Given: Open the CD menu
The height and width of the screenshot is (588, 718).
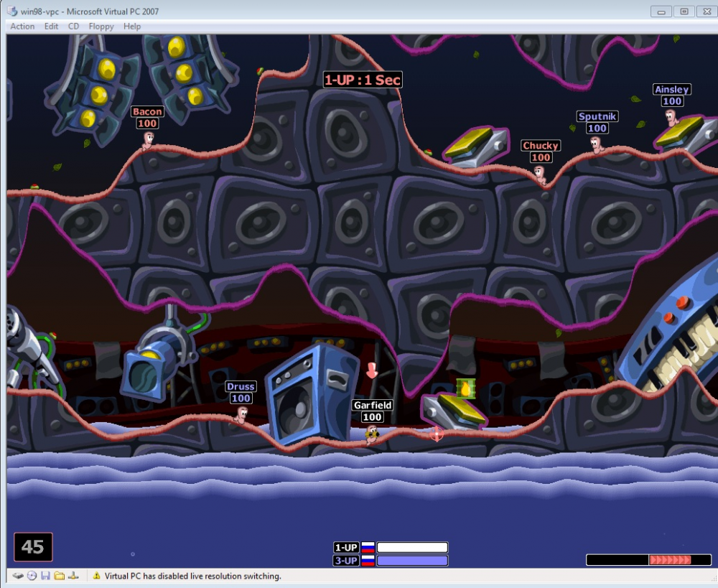Looking at the screenshot, I should [x=73, y=27].
